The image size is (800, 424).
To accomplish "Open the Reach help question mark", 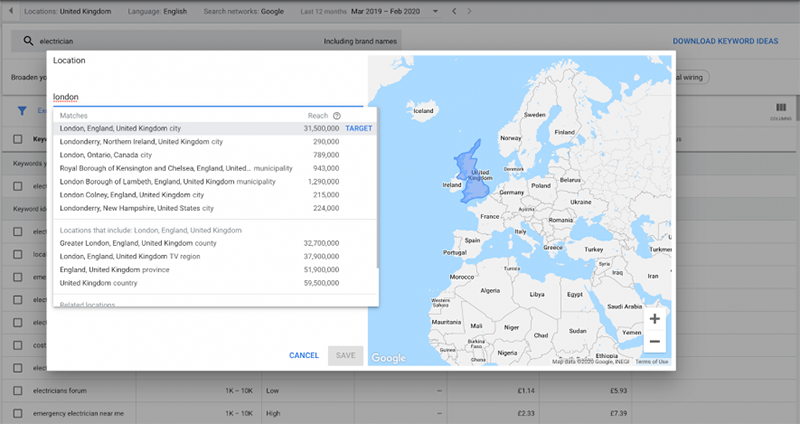I will coord(337,116).
